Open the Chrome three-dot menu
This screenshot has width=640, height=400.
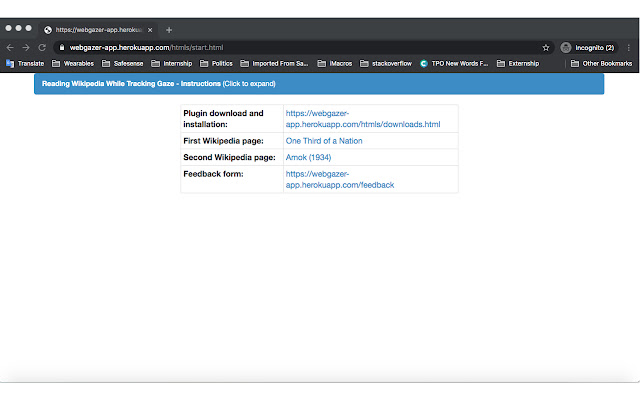pos(629,48)
